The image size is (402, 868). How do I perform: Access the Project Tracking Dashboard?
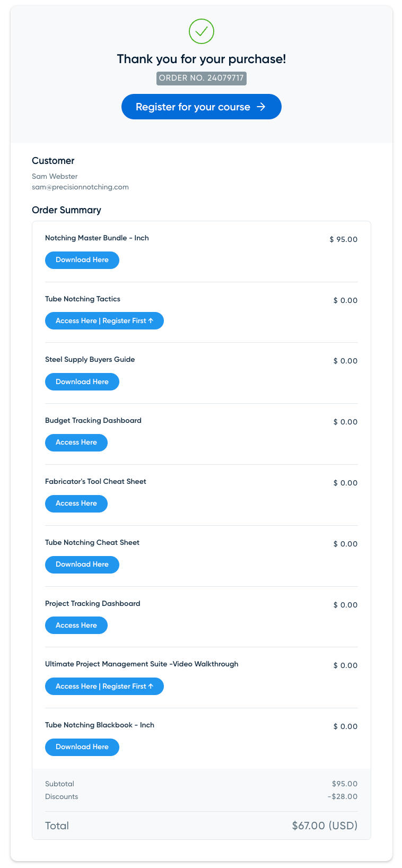(x=76, y=626)
